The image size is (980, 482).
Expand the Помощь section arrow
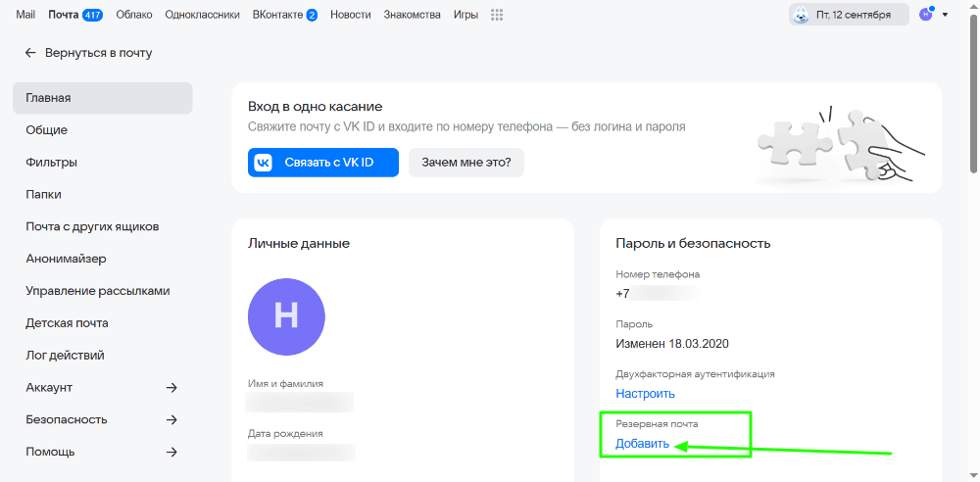171,452
